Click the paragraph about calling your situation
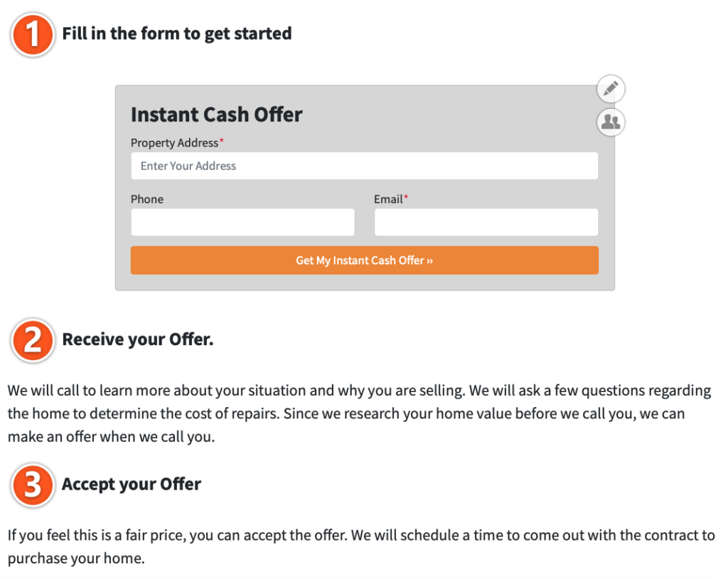 (x=359, y=413)
